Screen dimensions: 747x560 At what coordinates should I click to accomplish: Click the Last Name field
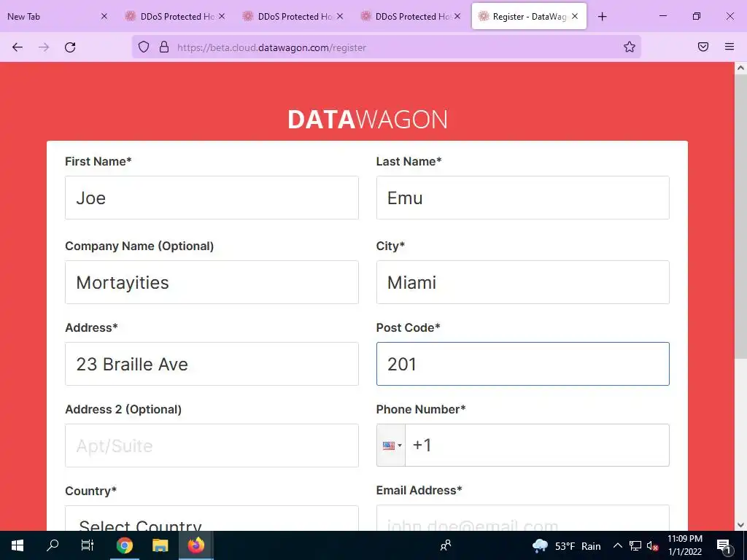click(522, 198)
